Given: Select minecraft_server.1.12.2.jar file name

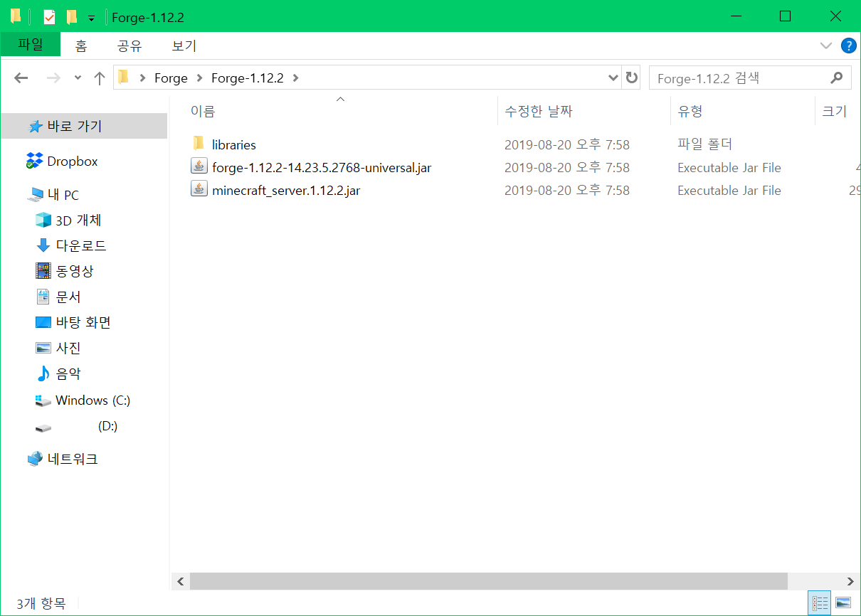Looking at the screenshot, I should point(286,191).
